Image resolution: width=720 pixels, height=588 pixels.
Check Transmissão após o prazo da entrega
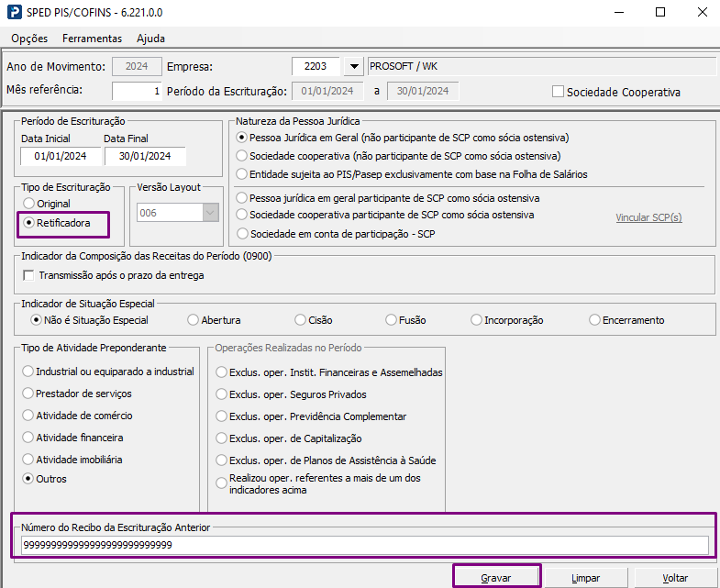[28, 275]
